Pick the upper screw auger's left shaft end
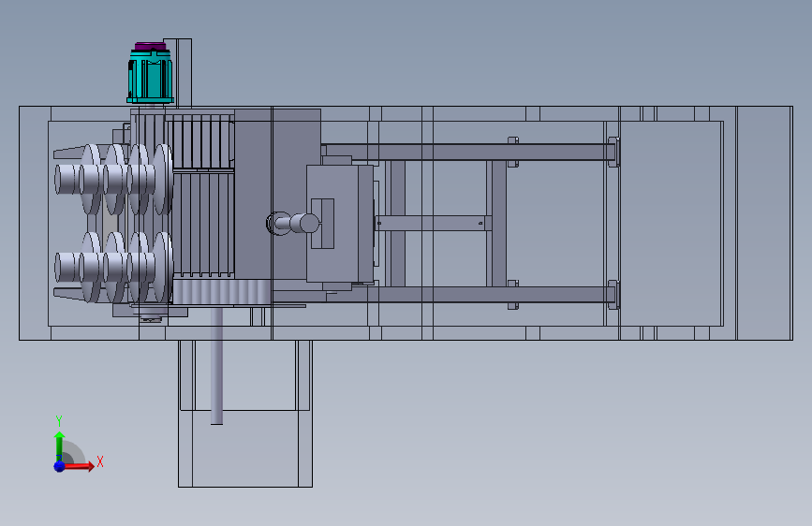Screen dimensions: 812x526 (x=66, y=179)
